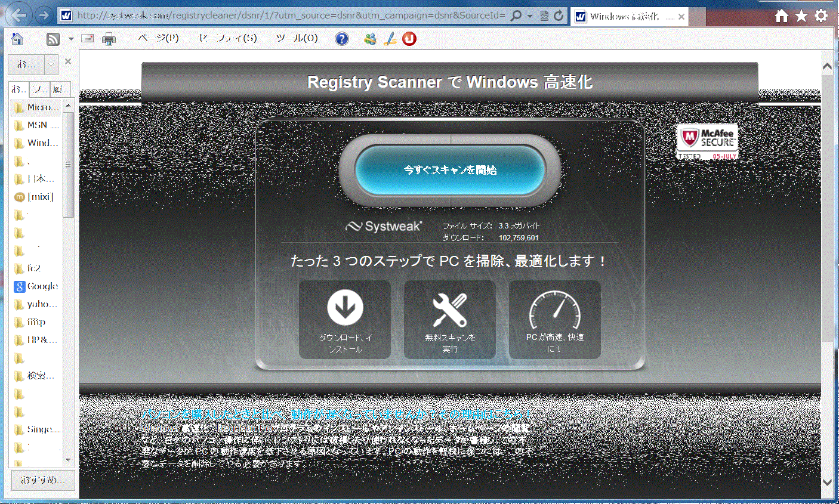Screen dimensions: 839x504
Task: Click the Registry Scanner で Windows 高速化 heading
Action: 450,82
